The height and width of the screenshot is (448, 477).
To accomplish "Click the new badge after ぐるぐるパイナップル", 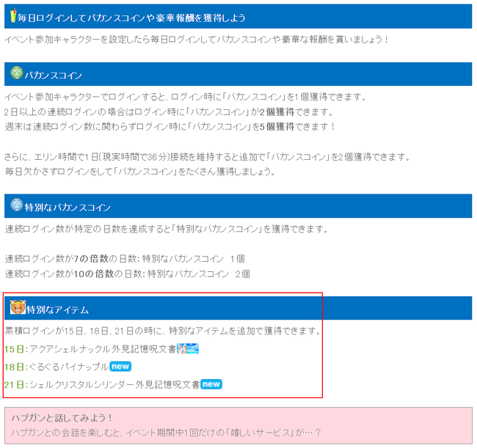I will (x=120, y=367).
